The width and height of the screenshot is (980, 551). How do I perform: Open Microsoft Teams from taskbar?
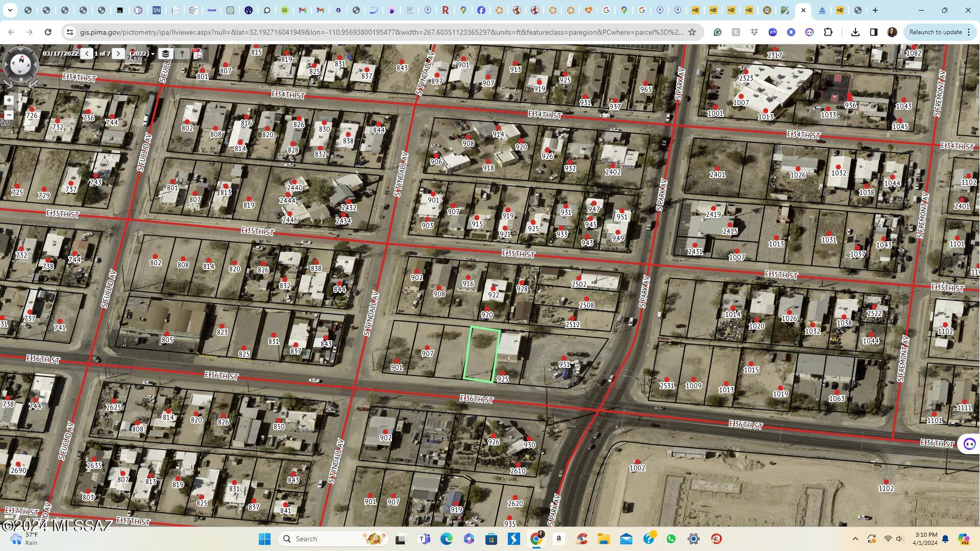tap(424, 539)
